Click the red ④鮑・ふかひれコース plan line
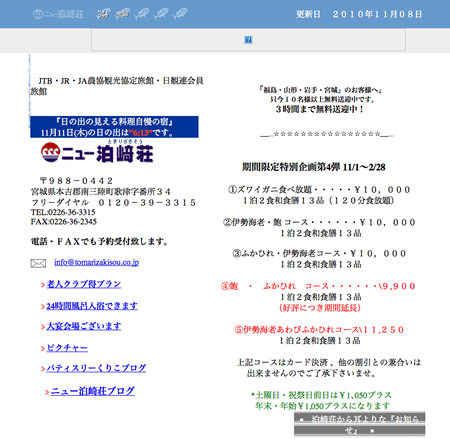Screen dimensions: 450x439 318,286
